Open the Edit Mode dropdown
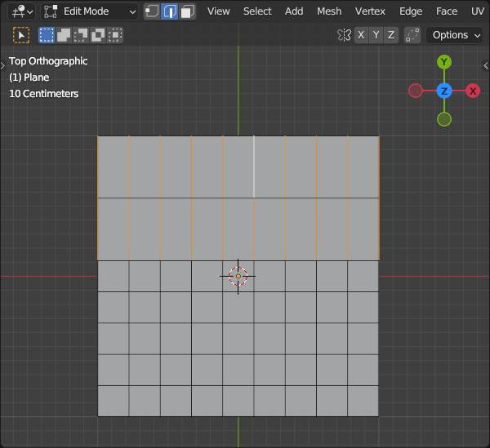Viewport: 490px width, 448px height. pos(90,11)
